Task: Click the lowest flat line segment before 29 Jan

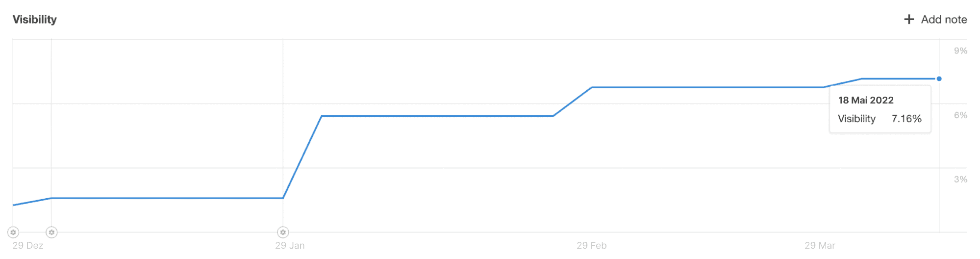Action: (167, 198)
